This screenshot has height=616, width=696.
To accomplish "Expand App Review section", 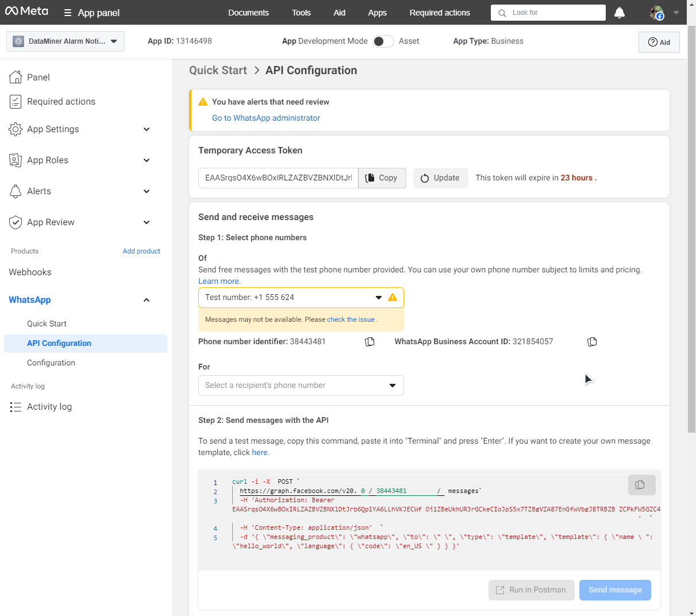I will tap(147, 222).
